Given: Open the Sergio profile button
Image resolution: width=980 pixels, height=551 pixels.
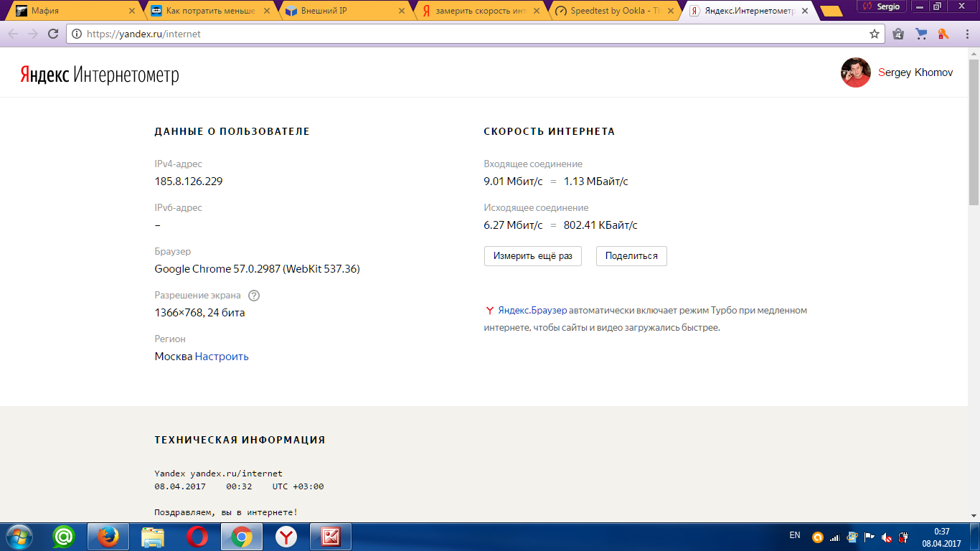Looking at the screenshot, I should tap(882, 6).
